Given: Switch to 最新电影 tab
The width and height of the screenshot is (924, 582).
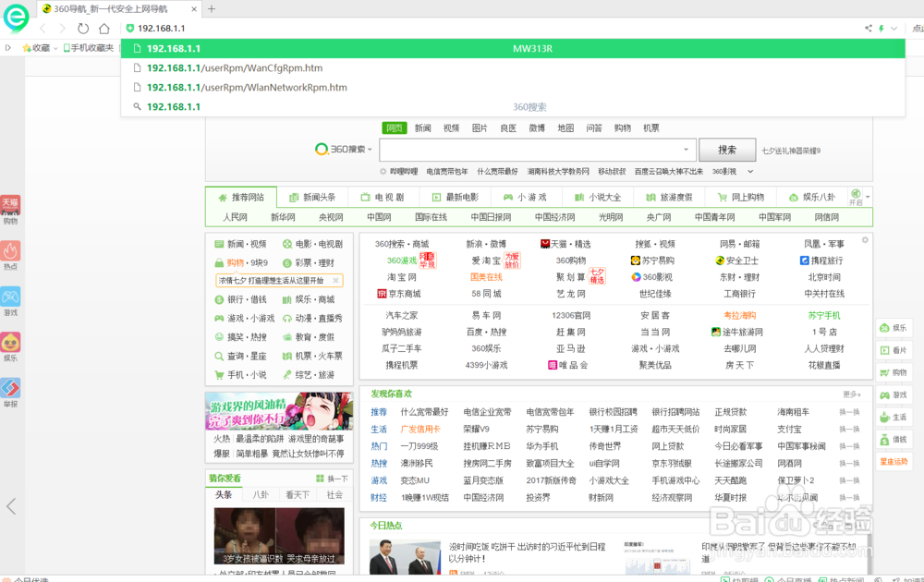Looking at the screenshot, I should point(455,198).
